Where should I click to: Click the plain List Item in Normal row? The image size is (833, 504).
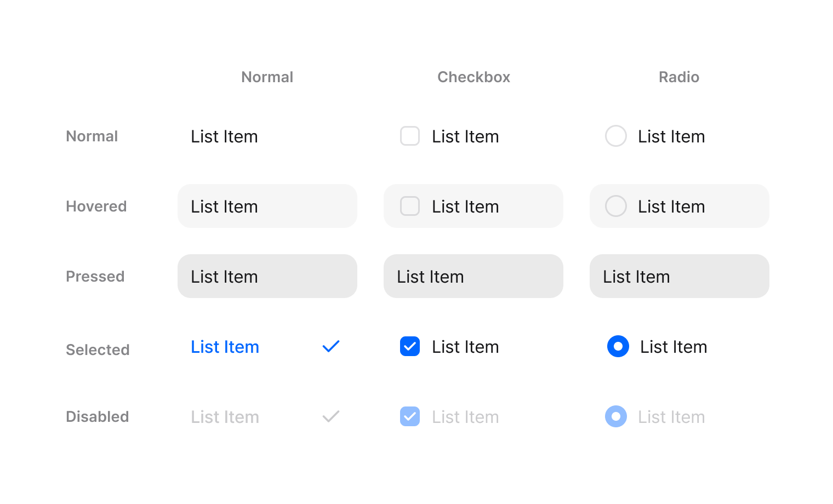coord(224,136)
